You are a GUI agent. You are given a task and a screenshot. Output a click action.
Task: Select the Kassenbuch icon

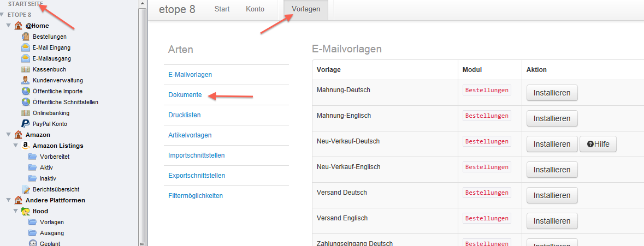pos(26,69)
